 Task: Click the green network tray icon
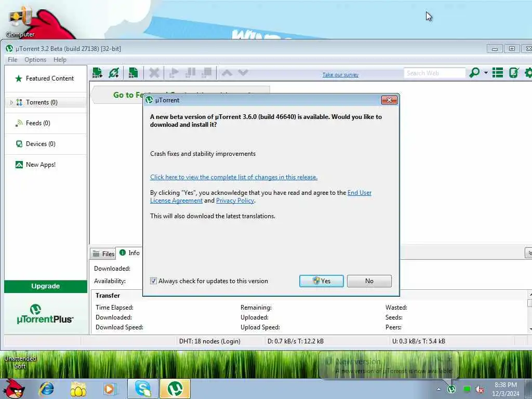click(467, 390)
